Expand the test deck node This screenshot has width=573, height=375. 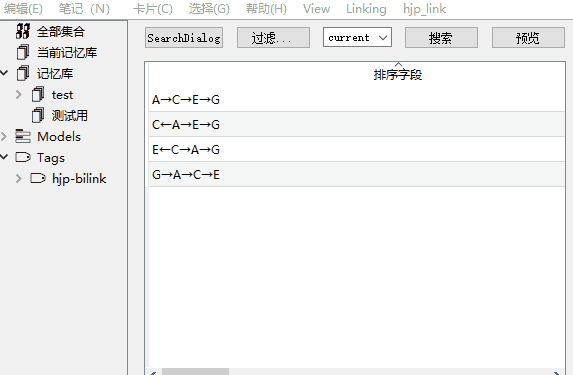point(19,95)
